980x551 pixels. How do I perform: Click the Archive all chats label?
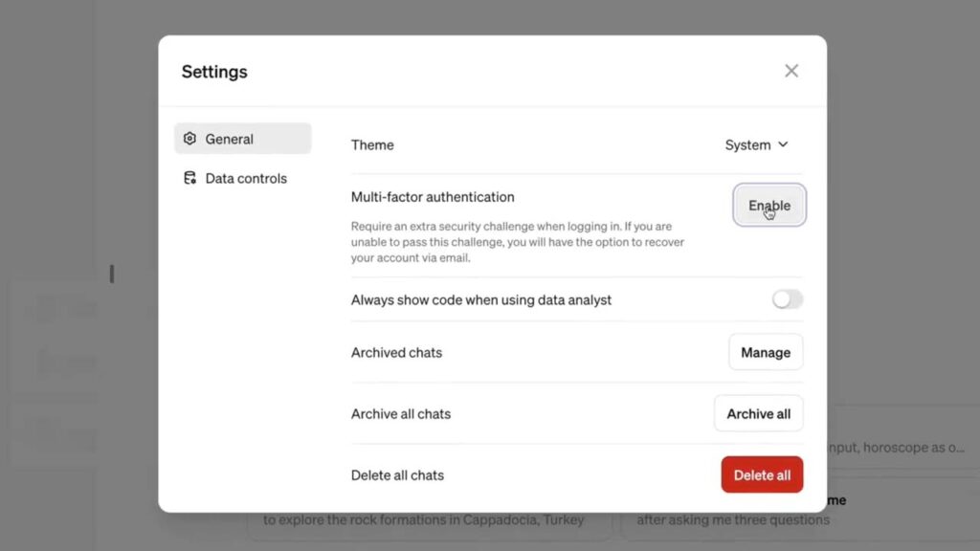(401, 413)
